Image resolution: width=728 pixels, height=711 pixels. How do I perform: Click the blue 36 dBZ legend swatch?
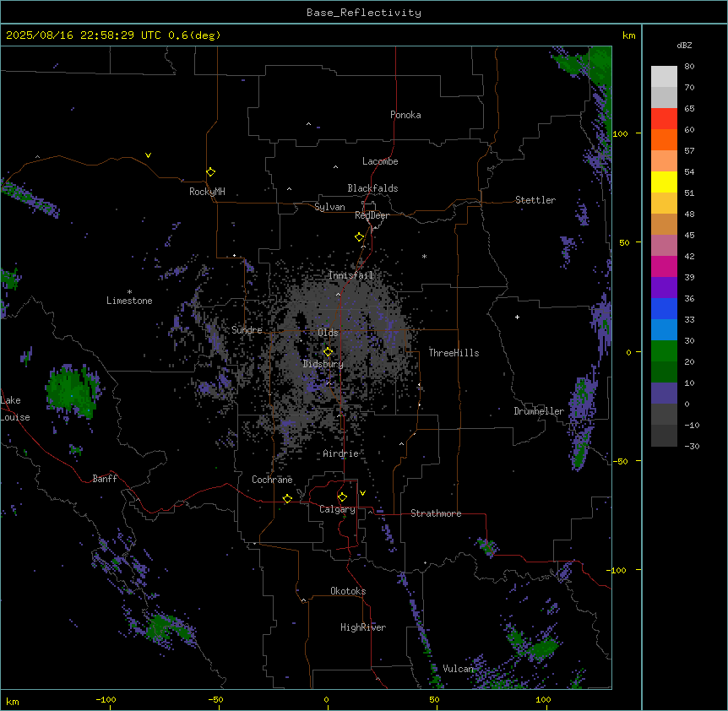(x=664, y=308)
